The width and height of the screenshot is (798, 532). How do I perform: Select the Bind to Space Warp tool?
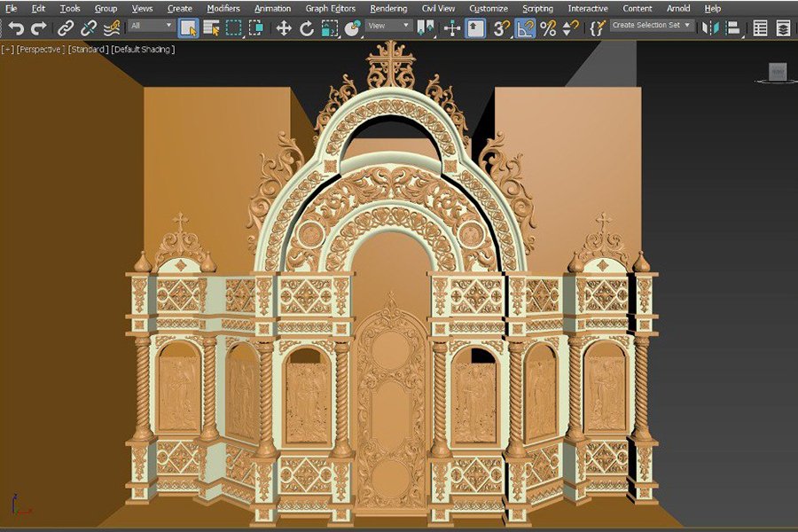111,28
